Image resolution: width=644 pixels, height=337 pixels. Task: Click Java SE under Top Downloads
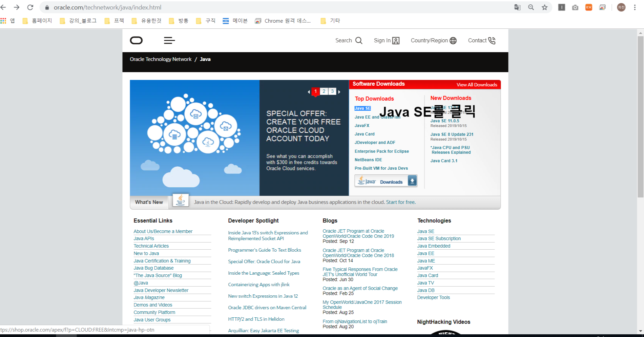pyautogui.click(x=362, y=108)
